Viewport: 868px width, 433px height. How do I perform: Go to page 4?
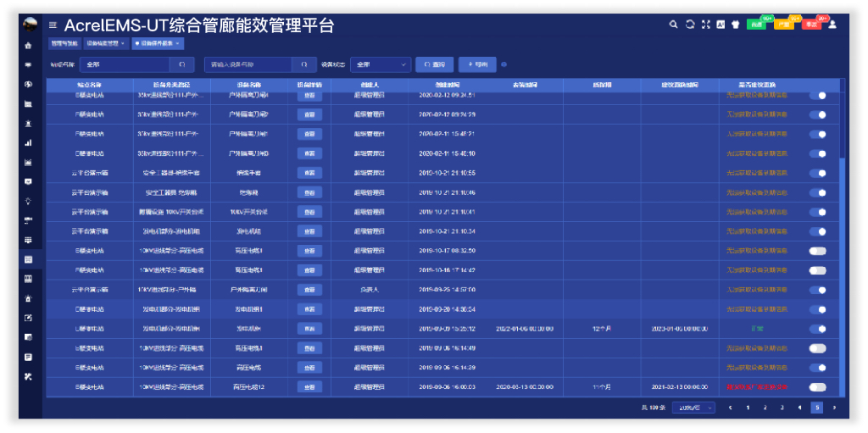[799, 408]
